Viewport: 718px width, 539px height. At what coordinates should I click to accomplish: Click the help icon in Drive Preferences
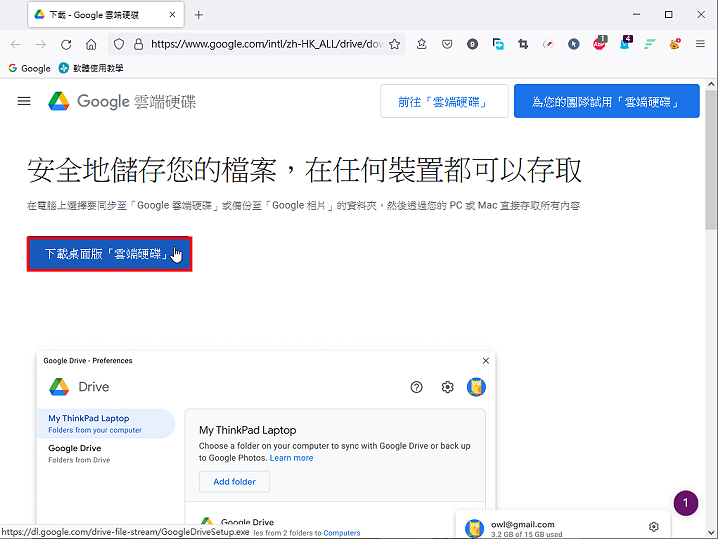(416, 387)
